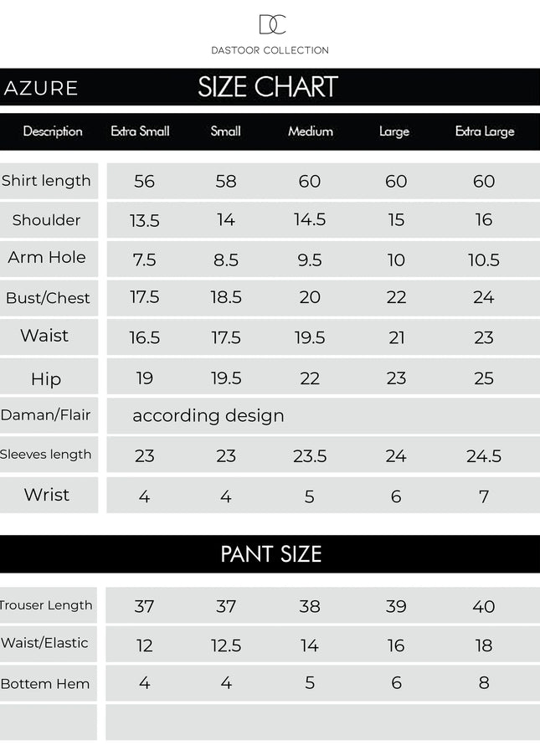Select the Extra Small column header
The width and height of the screenshot is (540, 756).
coord(140,131)
